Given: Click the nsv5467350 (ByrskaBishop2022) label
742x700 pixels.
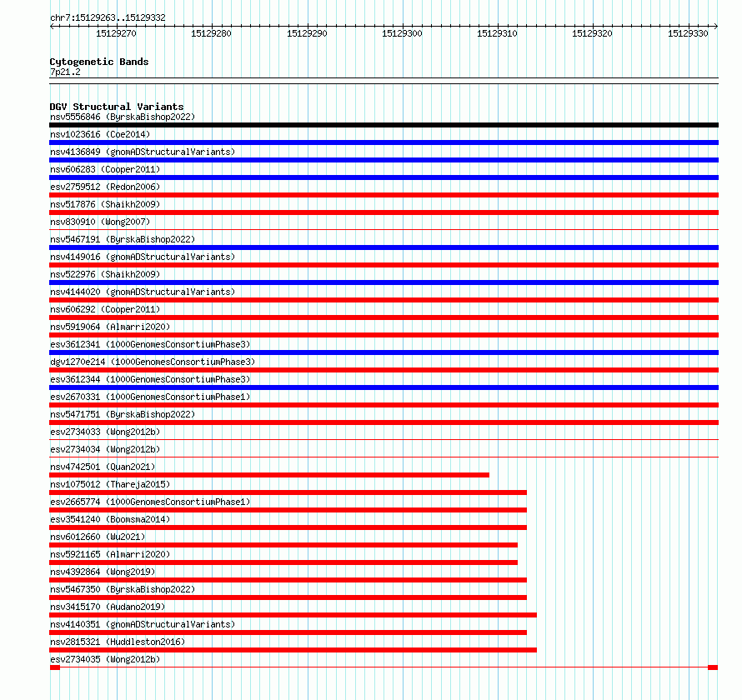Looking at the screenshot, I should click(123, 589).
